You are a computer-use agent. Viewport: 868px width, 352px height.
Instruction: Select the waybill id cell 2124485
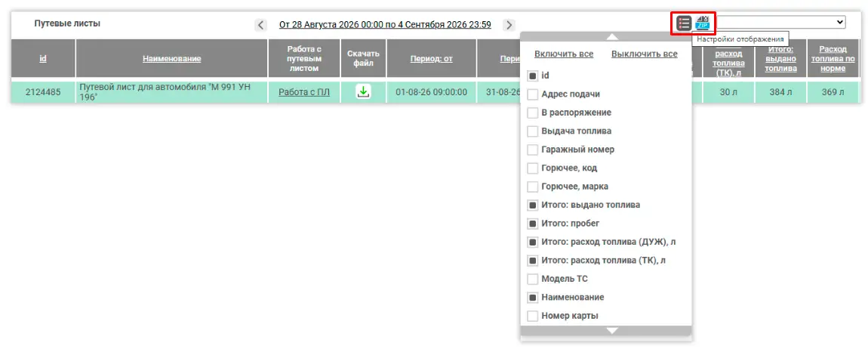pos(43,92)
